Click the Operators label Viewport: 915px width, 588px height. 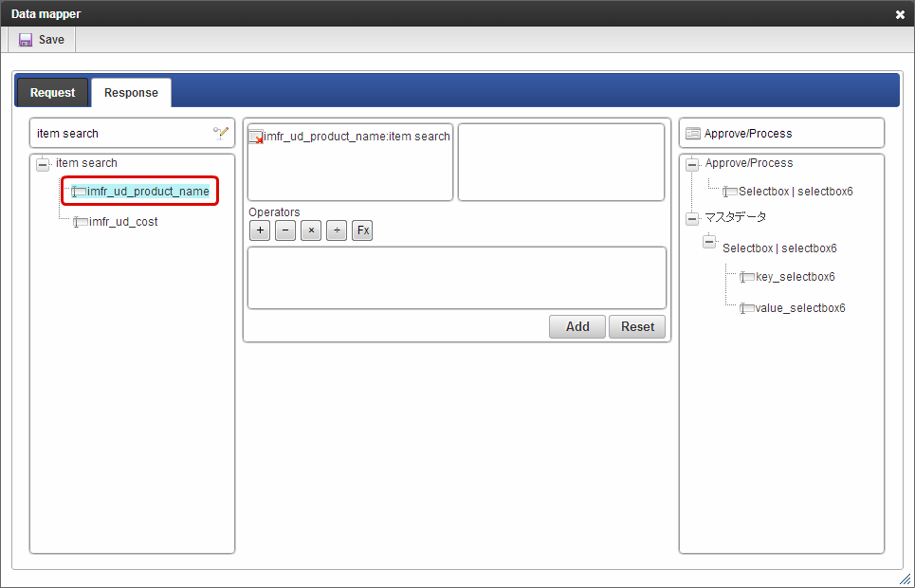[274, 211]
